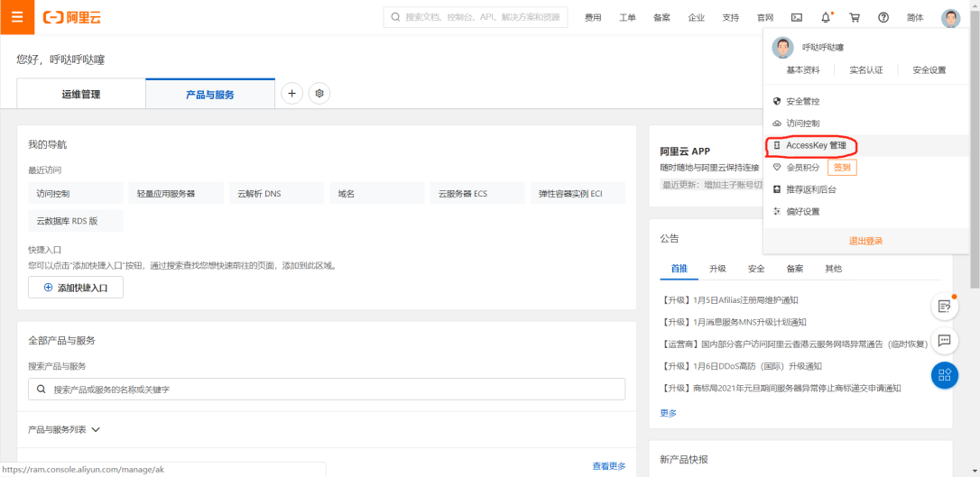Viewport: 980px width, 477px height.
Task: Open the shopping cart icon
Action: (855, 17)
